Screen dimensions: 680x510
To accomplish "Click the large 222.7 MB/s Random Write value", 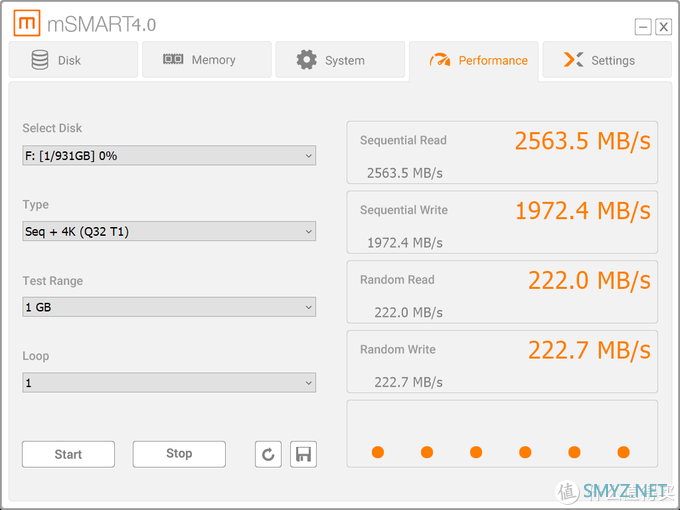I will (x=589, y=350).
